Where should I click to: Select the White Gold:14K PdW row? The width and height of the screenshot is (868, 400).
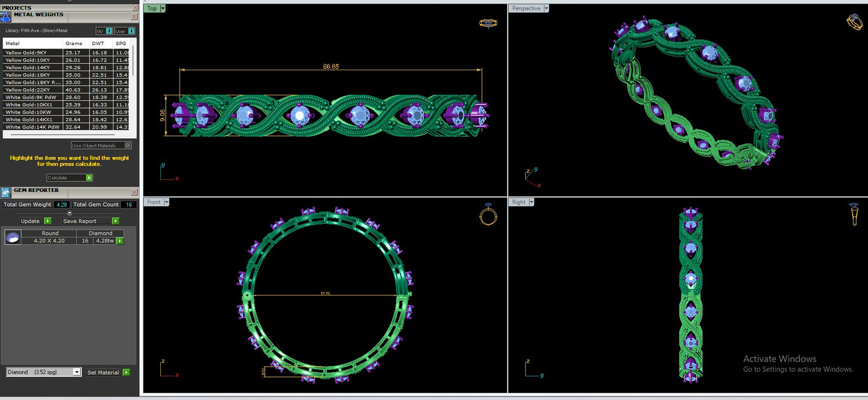pos(67,127)
